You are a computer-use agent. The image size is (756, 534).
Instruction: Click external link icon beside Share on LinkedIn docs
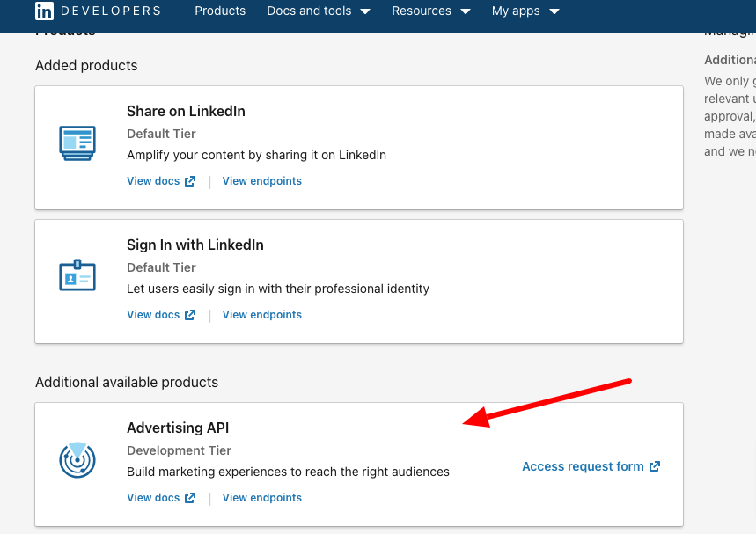(190, 181)
